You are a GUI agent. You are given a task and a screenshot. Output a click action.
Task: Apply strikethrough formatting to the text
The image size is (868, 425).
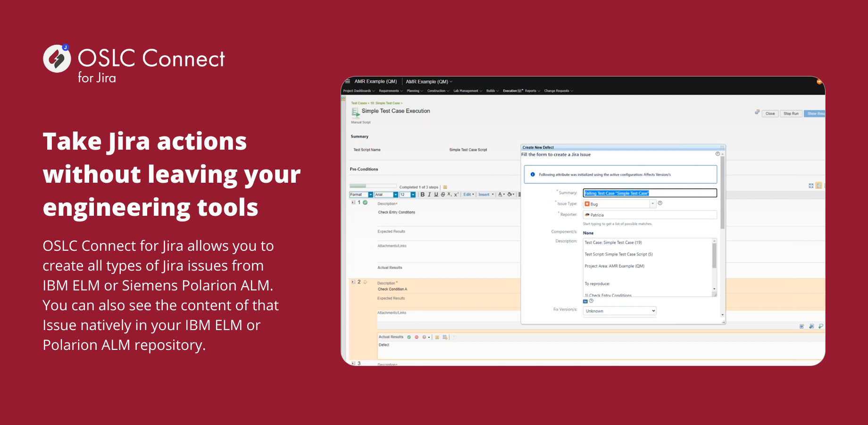pos(443,194)
